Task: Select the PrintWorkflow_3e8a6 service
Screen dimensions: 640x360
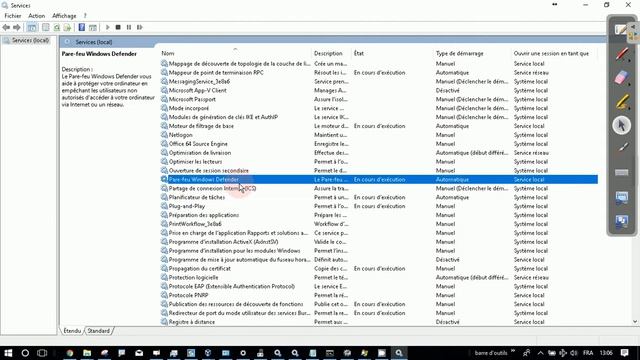Action: click(x=195, y=224)
